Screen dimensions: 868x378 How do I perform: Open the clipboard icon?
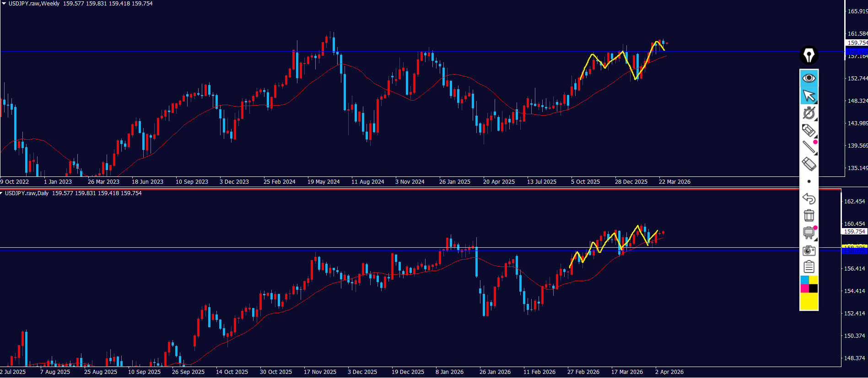pos(809,266)
